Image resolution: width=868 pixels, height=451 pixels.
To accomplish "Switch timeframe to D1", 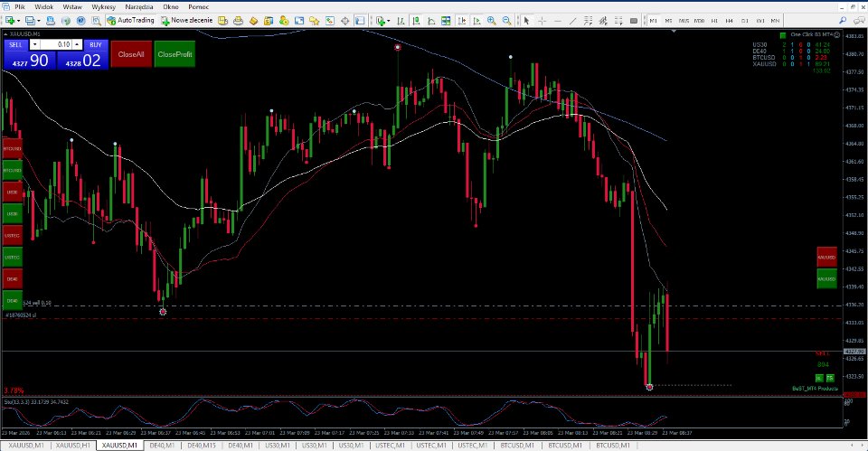I will (744, 21).
